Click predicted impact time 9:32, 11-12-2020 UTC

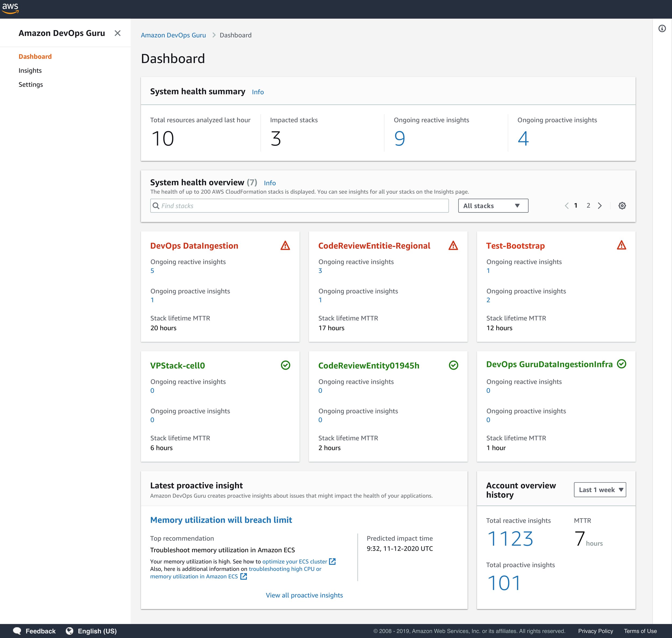(400, 549)
